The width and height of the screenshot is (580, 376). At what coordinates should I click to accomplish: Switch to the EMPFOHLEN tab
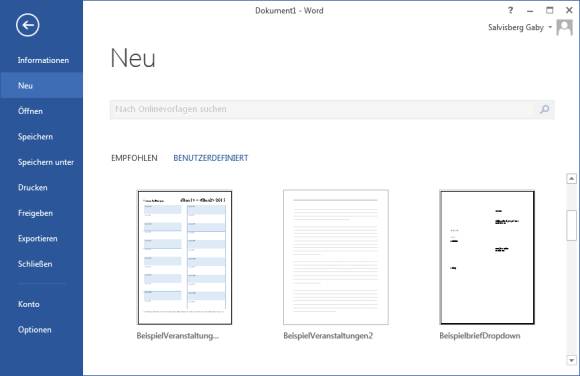point(134,158)
